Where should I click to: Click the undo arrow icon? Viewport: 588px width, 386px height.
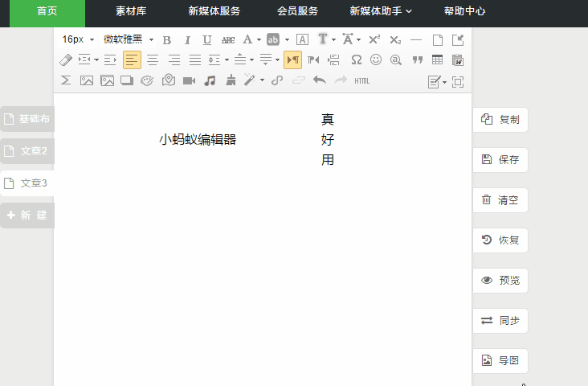pos(319,80)
